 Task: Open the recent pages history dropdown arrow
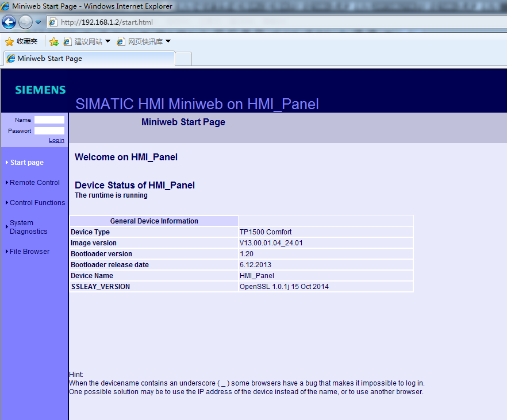click(39, 22)
